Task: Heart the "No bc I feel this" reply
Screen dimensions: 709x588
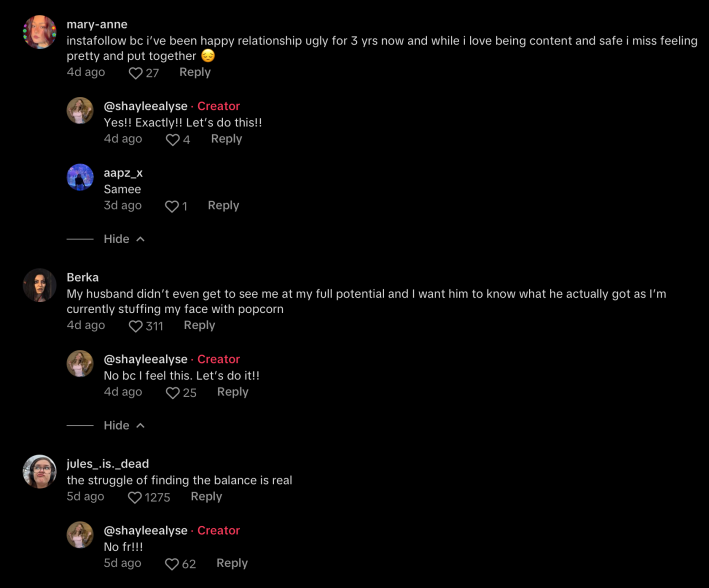Action: [173, 393]
